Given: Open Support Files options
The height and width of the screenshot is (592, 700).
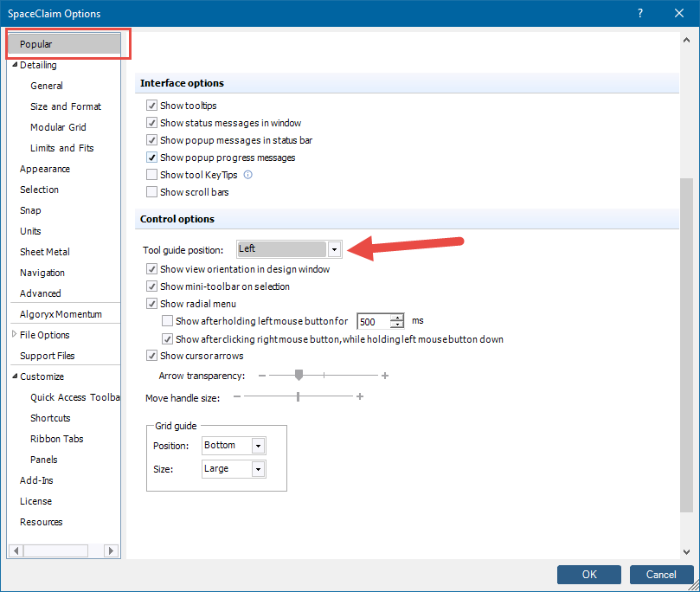Looking at the screenshot, I should tap(48, 356).
